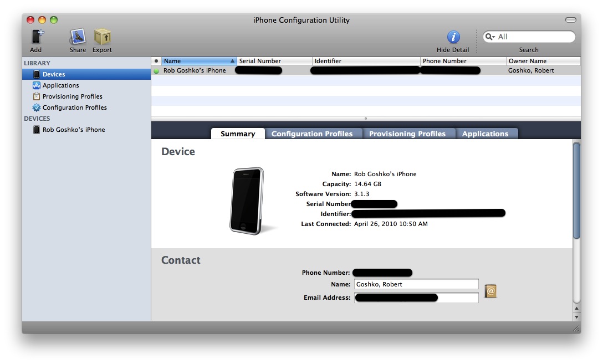Sort by the Name column header
The width and height of the screenshot is (603, 364).
(199, 61)
